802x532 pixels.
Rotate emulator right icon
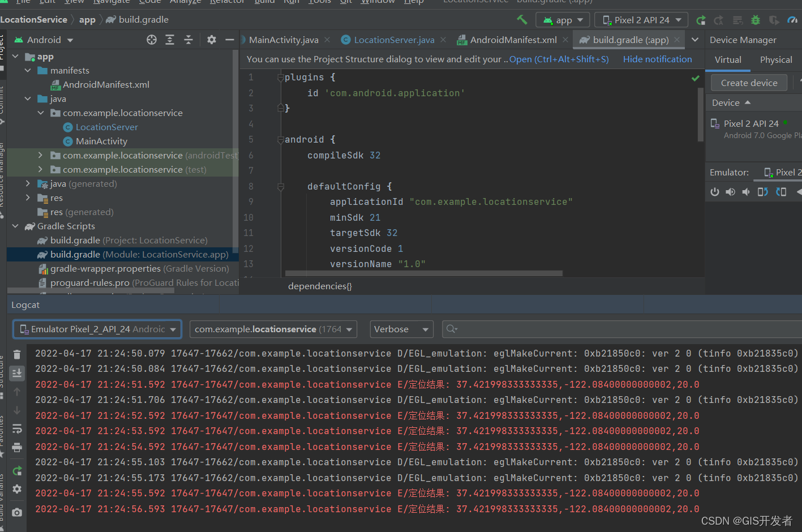[781, 192]
